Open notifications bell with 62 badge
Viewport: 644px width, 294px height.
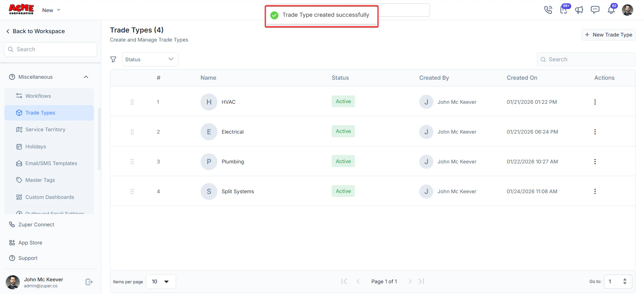coord(611,9)
